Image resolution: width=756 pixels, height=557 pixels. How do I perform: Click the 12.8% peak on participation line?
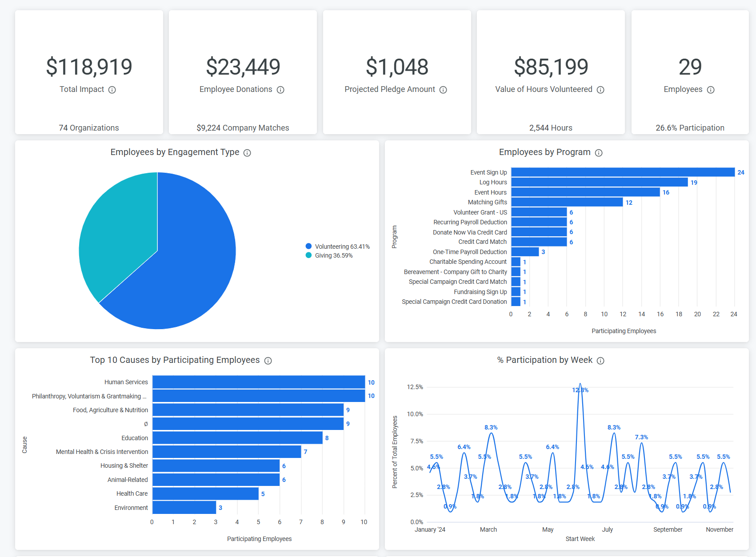580,385
